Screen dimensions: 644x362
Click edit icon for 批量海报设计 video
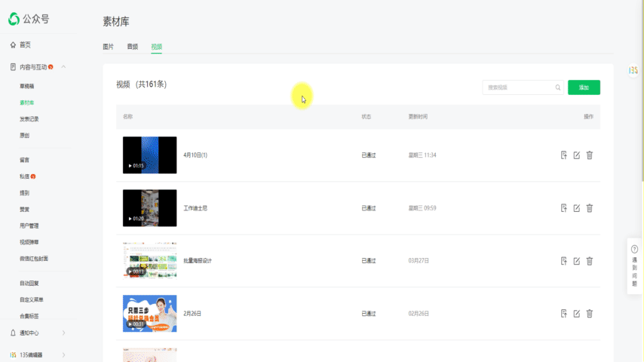pyautogui.click(x=577, y=261)
